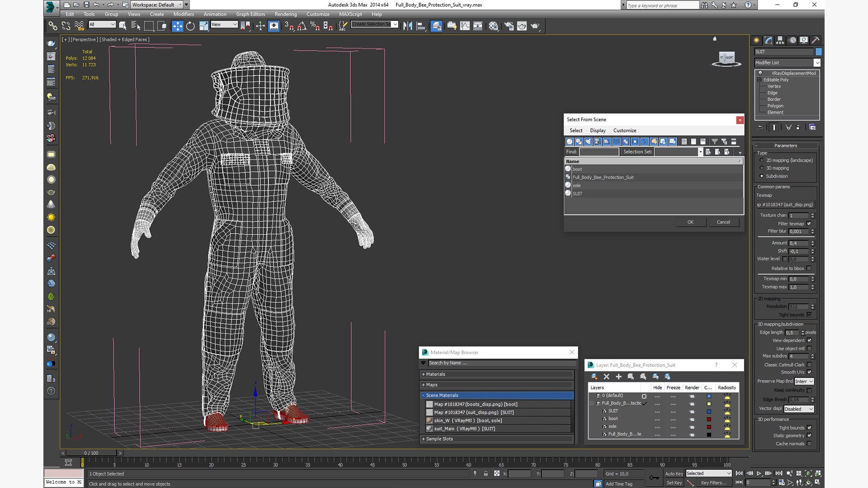
Task: Open the Vector displ Disabled dropdown
Action: (x=799, y=409)
